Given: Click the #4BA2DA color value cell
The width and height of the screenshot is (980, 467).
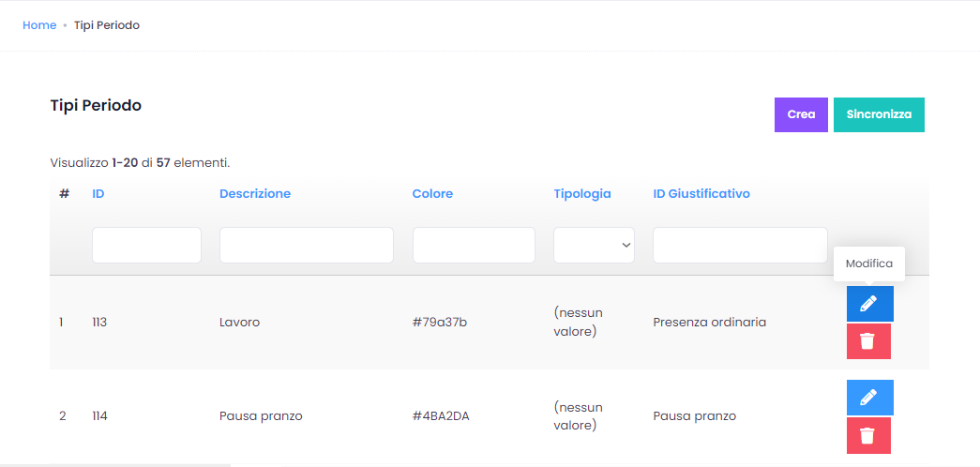Looking at the screenshot, I should coord(441,416).
